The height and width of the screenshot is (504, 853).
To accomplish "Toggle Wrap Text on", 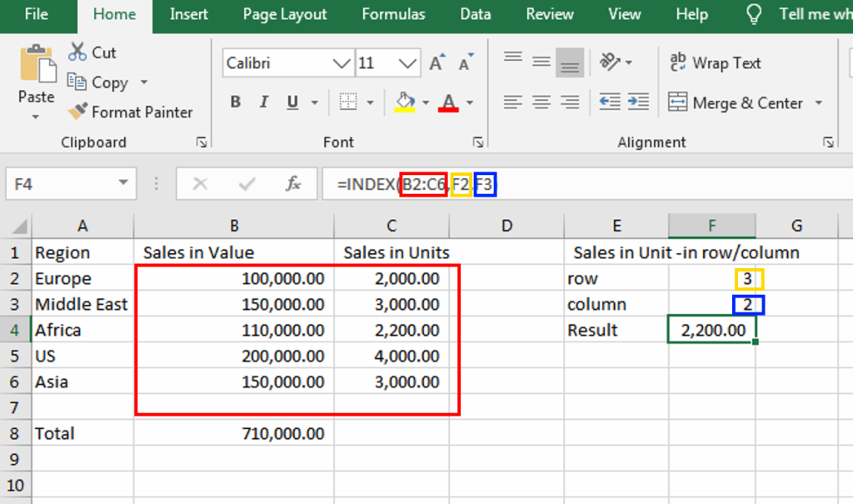I will pos(716,63).
